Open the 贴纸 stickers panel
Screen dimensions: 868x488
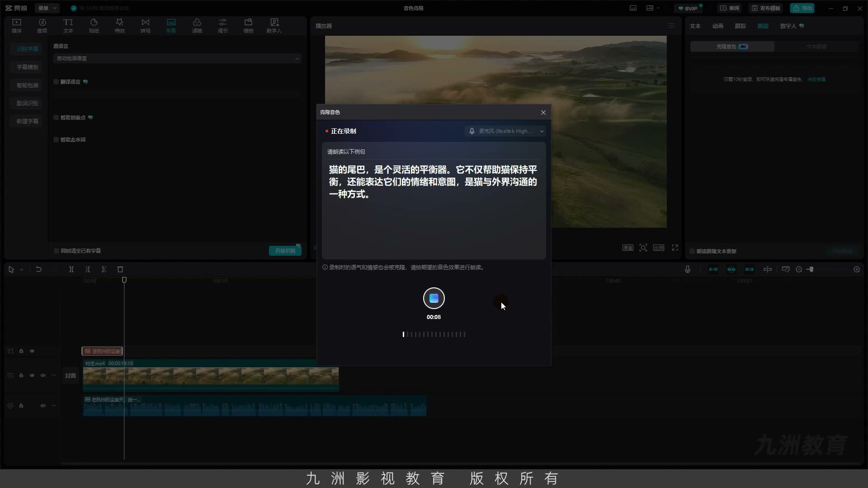tap(94, 26)
